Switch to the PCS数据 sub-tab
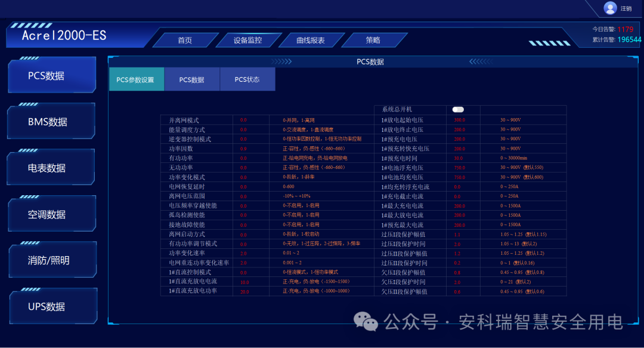Screen dimensions: 644x348 [192, 79]
